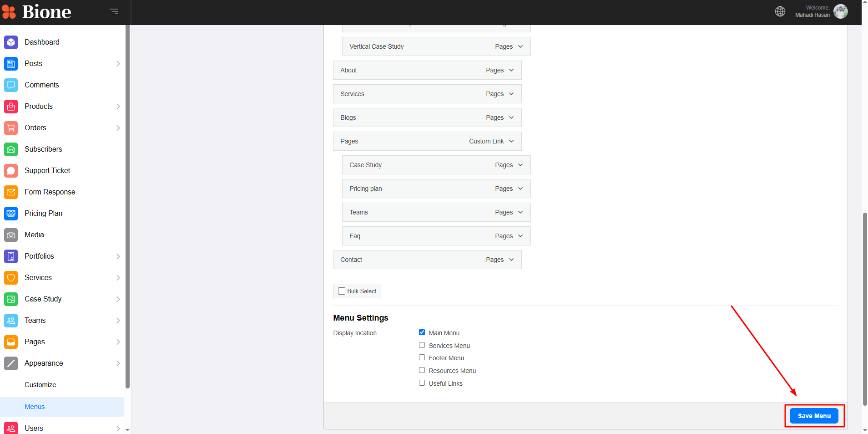Click the Teams people icon

click(11, 321)
